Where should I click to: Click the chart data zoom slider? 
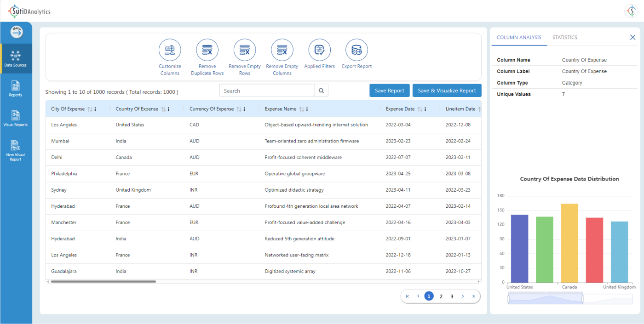[546, 299]
